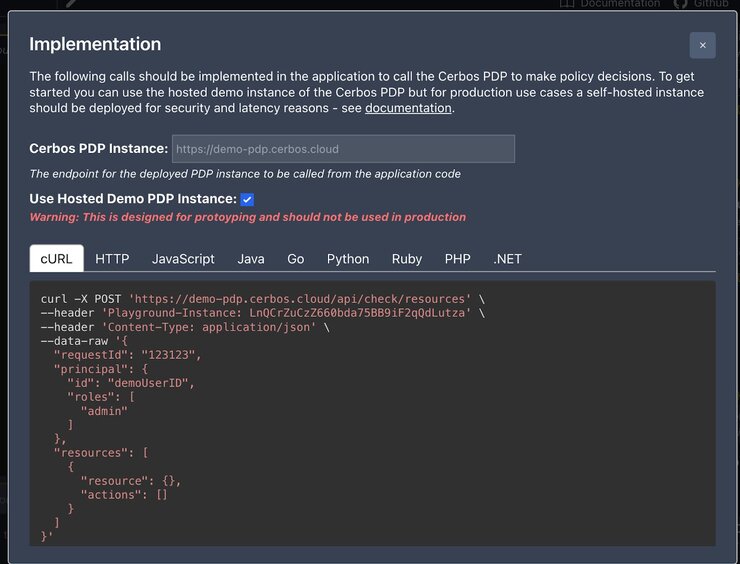
Task: Switch to the Python tab
Action: coord(348,259)
